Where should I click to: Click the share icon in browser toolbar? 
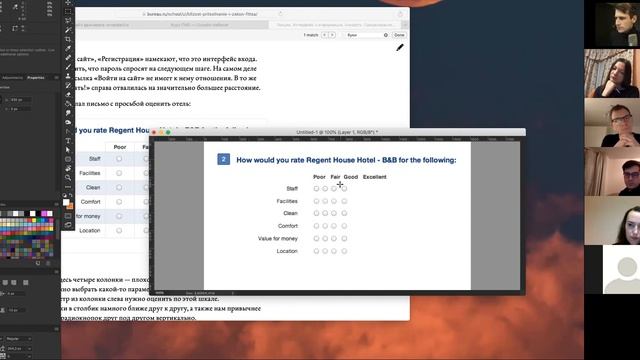click(x=400, y=14)
